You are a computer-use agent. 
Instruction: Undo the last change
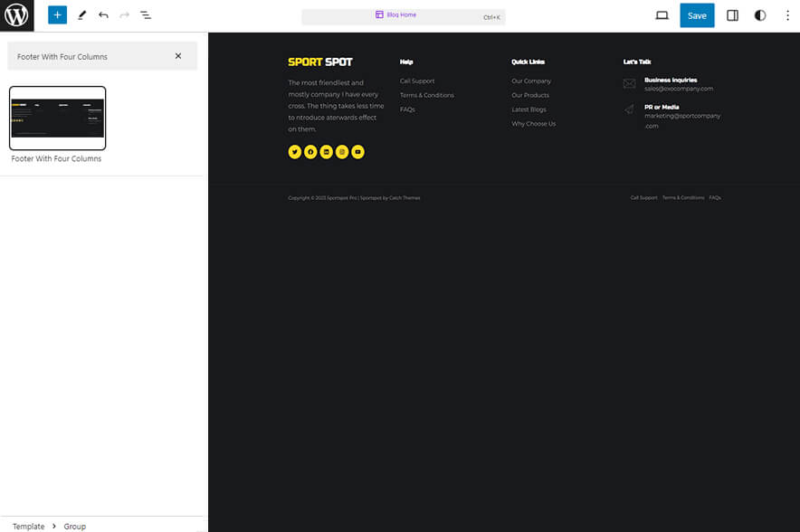102,14
